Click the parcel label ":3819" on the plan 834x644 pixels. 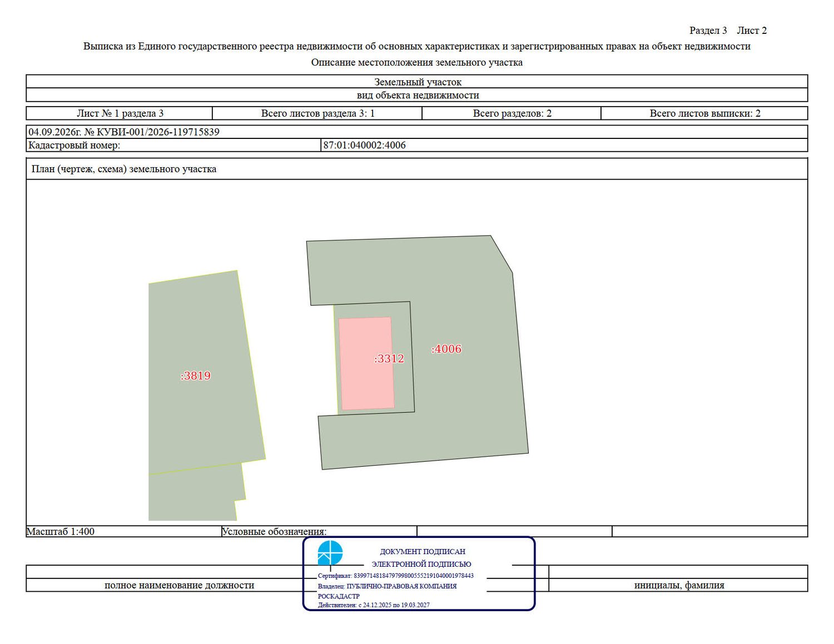196,376
